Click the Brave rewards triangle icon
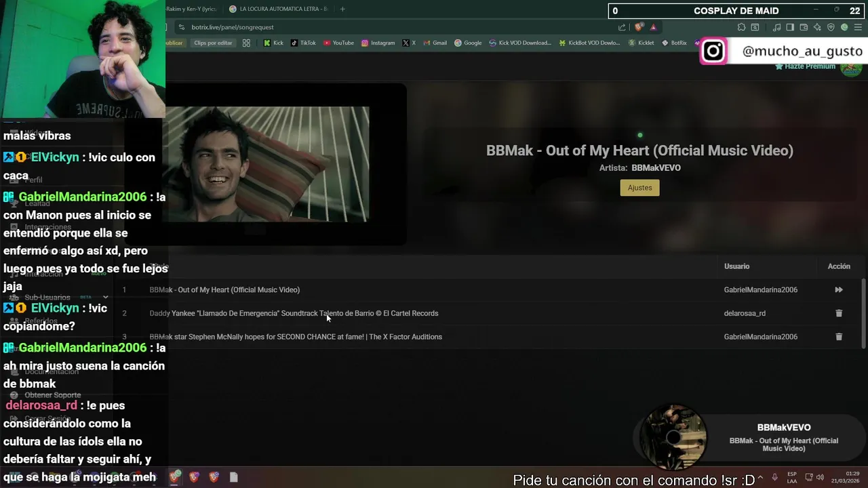The height and width of the screenshot is (488, 868). click(x=653, y=27)
